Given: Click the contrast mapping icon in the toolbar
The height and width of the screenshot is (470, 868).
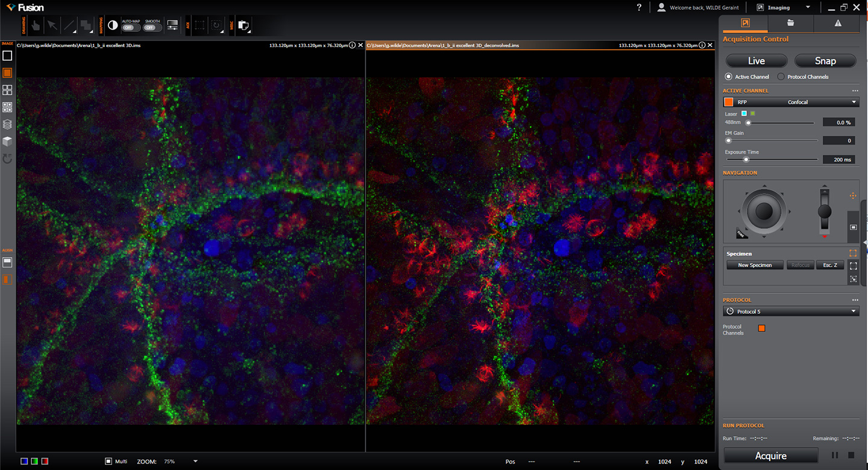Looking at the screenshot, I should (113, 25).
